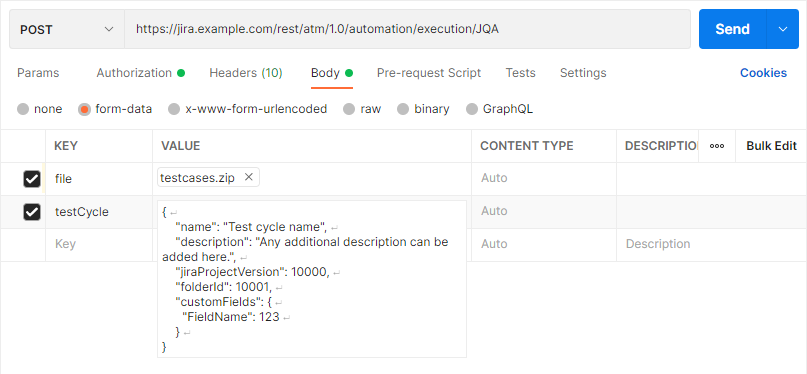Remove the testcases.zip file with the X icon
The height and width of the screenshot is (374, 807).
[x=249, y=177]
